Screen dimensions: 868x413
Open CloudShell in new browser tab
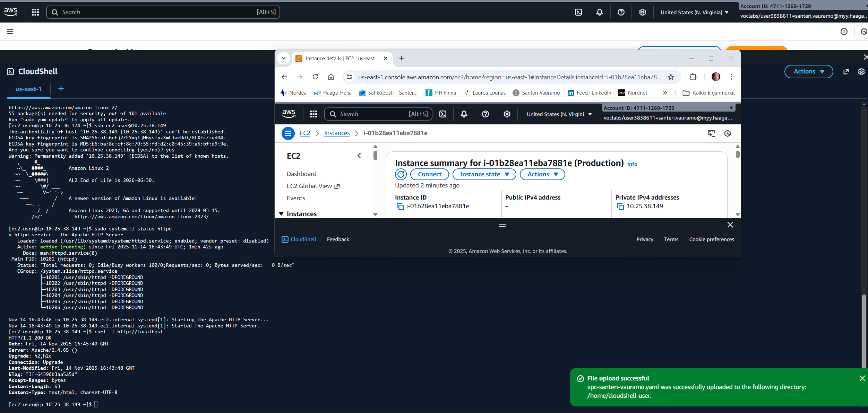846,71
